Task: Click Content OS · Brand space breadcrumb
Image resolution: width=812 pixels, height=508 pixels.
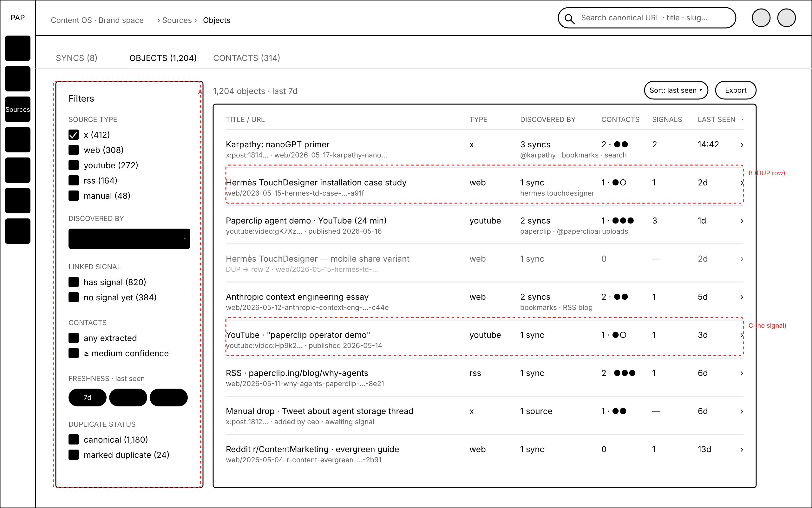Action: coord(97,20)
